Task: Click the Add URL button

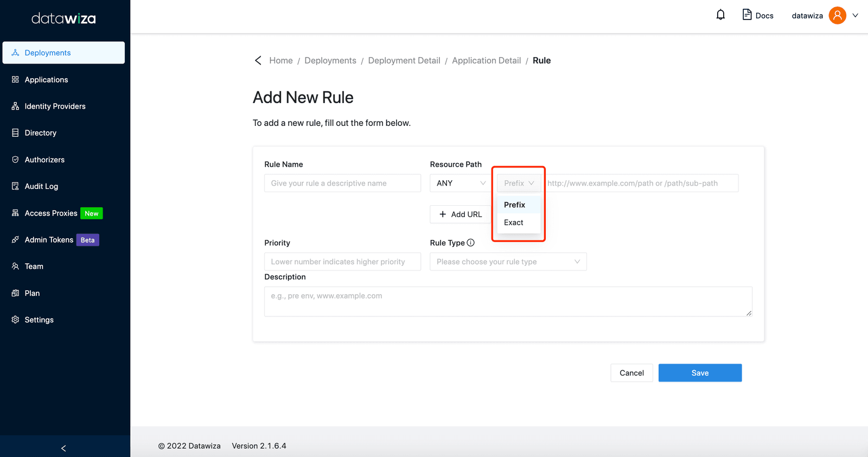Action: [461, 214]
